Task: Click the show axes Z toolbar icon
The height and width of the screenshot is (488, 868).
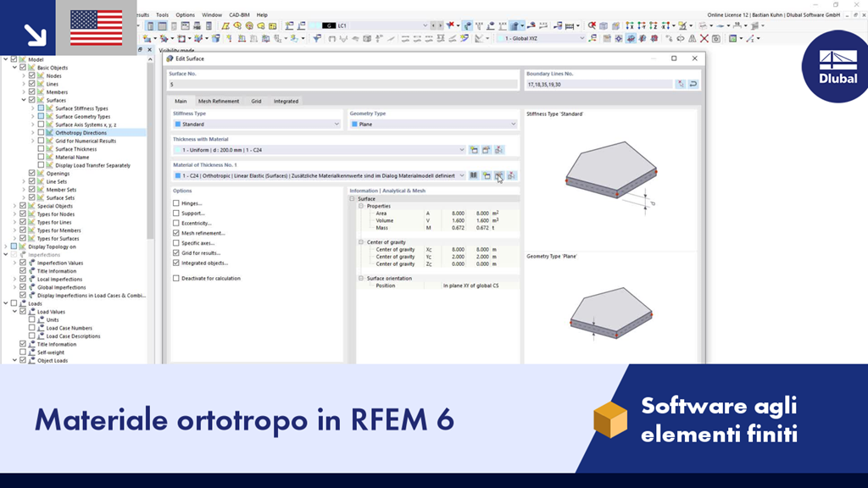Action: (x=654, y=25)
